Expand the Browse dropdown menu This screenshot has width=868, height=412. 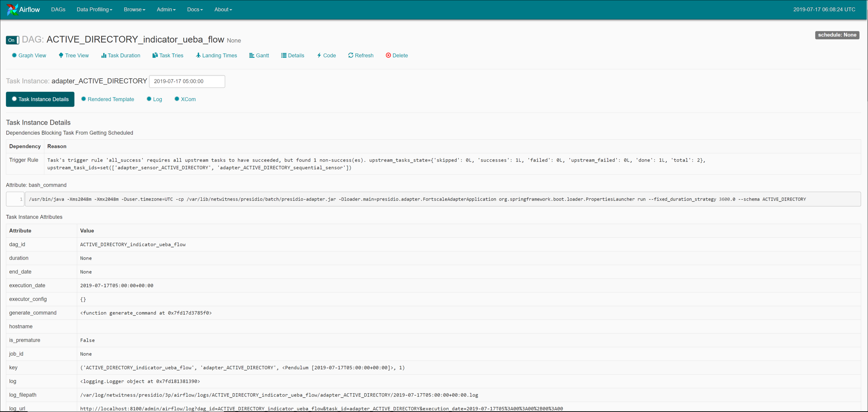(x=134, y=9)
